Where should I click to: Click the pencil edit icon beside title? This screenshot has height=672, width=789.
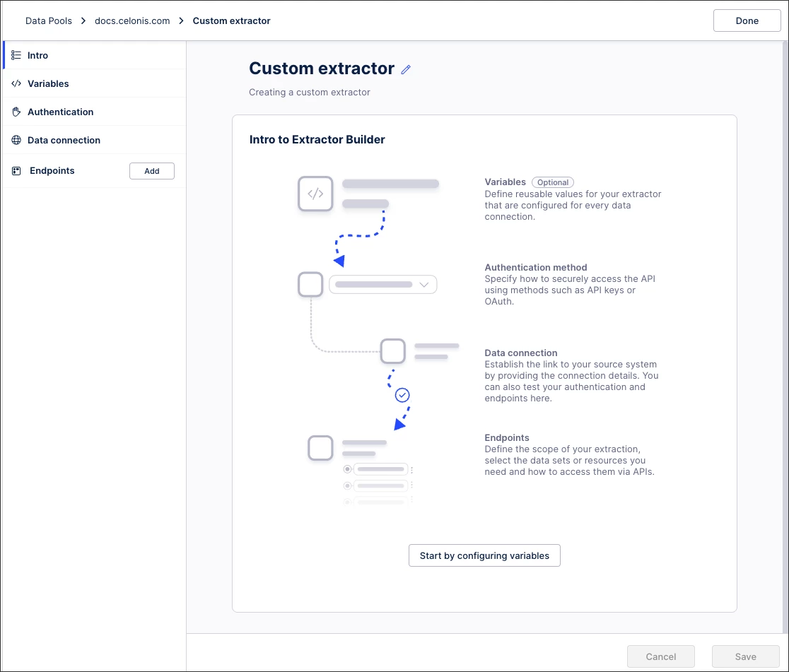pos(406,69)
